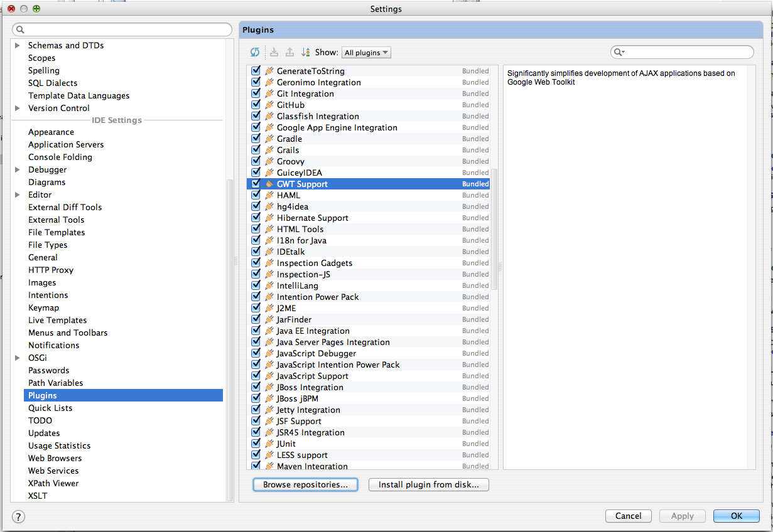Screen dimensions: 773x532
Task: Toggle the GWT Support plugin checkbox
Action: click(256, 184)
